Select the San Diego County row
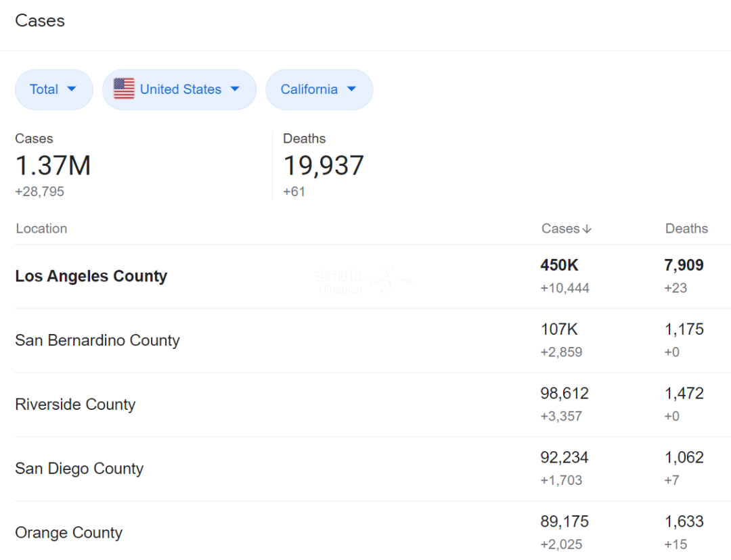The image size is (731, 560). tap(79, 469)
